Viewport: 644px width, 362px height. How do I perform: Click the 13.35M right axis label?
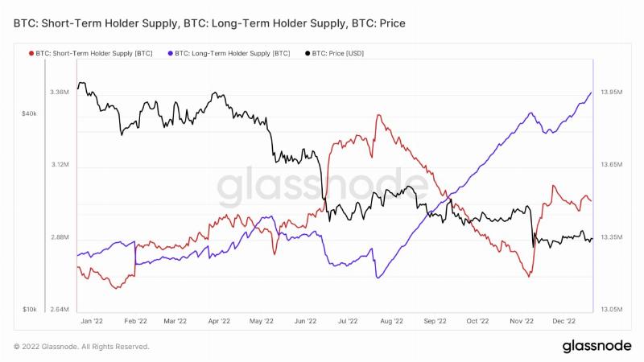point(612,237)
